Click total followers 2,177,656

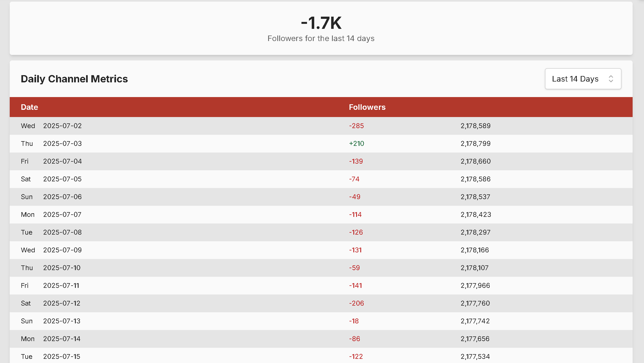click(475, 339)
